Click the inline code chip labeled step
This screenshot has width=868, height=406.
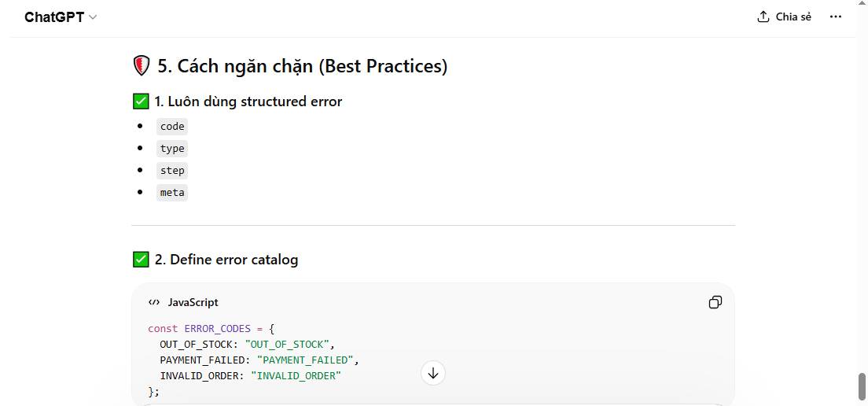coord(172,171)
